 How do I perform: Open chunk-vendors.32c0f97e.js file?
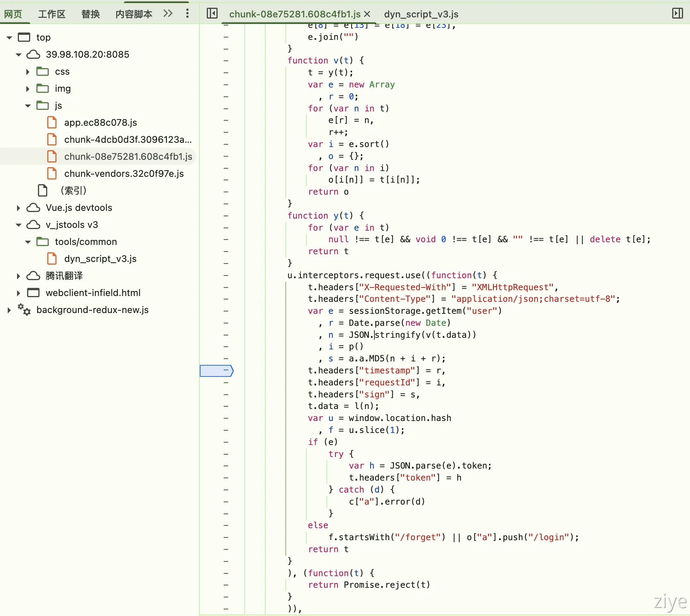[x=124, y=174]
